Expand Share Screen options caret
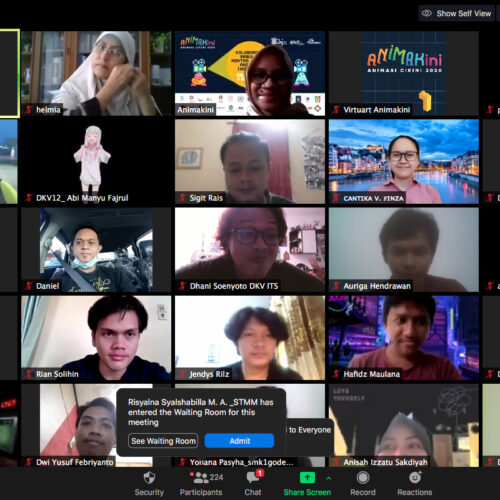This screenshot has height=500, width=500. pyautogui.click(x=329, y=478)
